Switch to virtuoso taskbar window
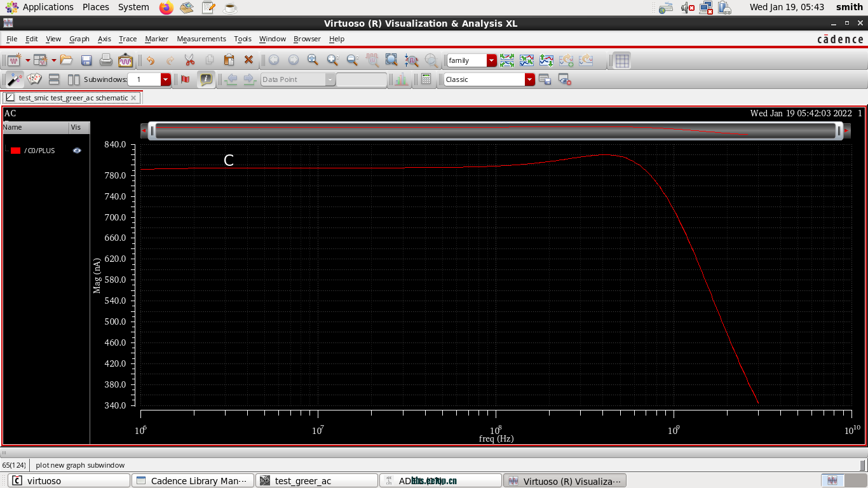This screenshot has width=868, height=488. [68, 481]
